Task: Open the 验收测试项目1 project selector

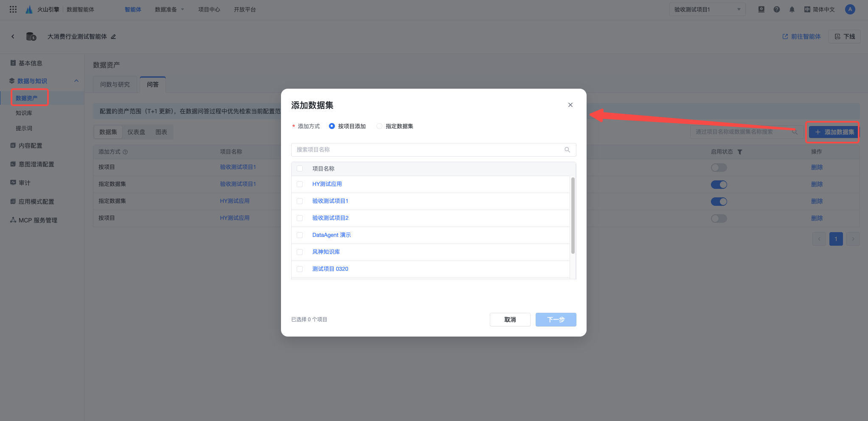Action: tap(707, 9)
